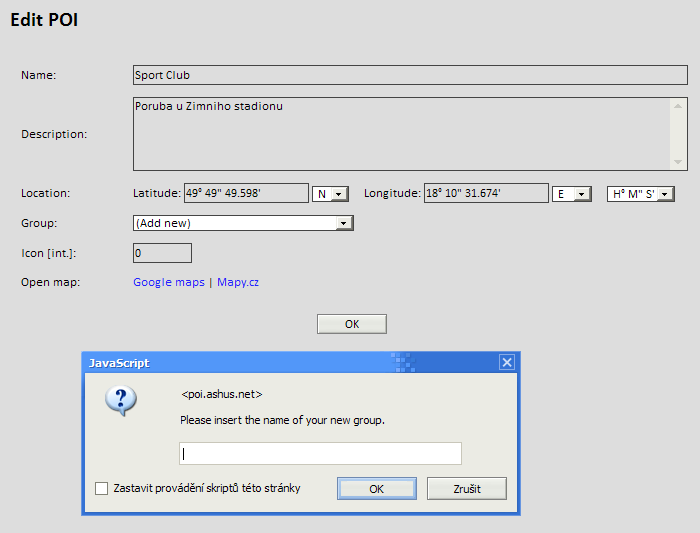700x533 pixels.
Task: Click the OK button below the Edit POI form
Action: tap(351, 324)
